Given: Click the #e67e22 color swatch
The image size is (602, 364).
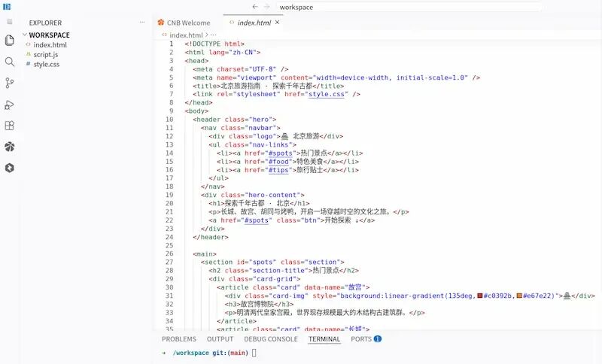Looking at the screenshot, I should coord(519,296).
